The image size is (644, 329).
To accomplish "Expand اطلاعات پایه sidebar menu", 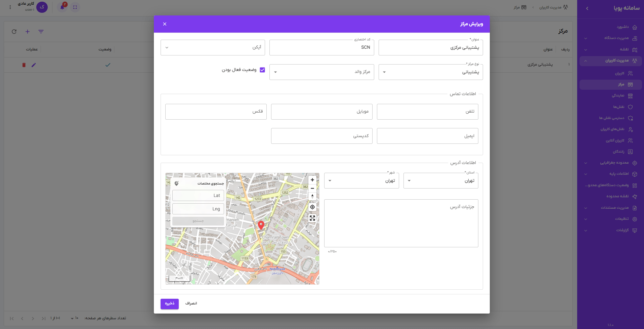I will point(610,174).
